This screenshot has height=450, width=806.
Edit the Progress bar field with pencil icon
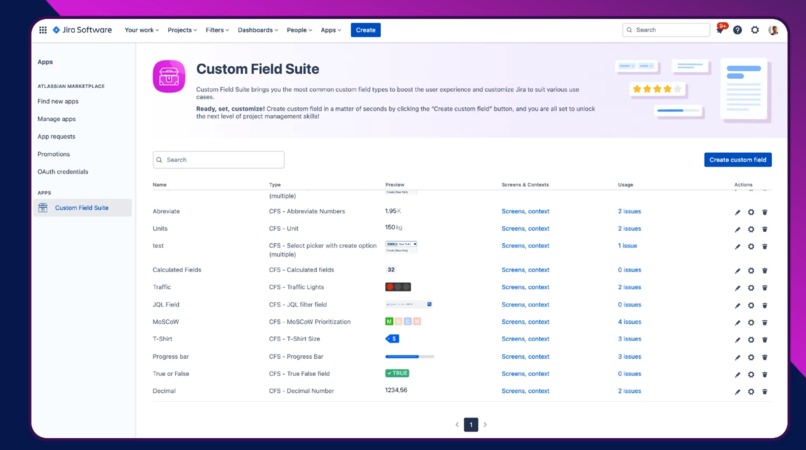click(x=738, y=357)
